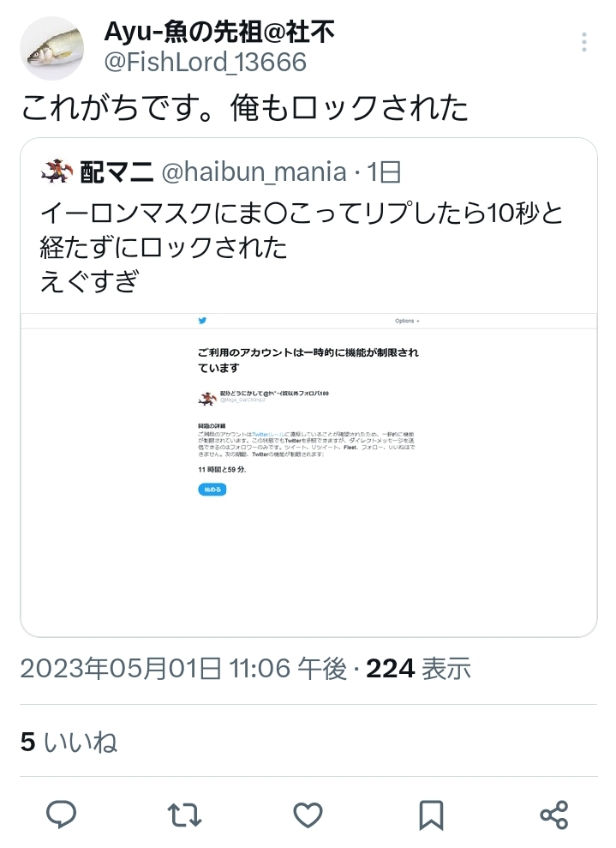The width and height of the screenshot is (616, 848).
Task: Open display name Ayu-魚の先祖@社不
Action: 219,32
